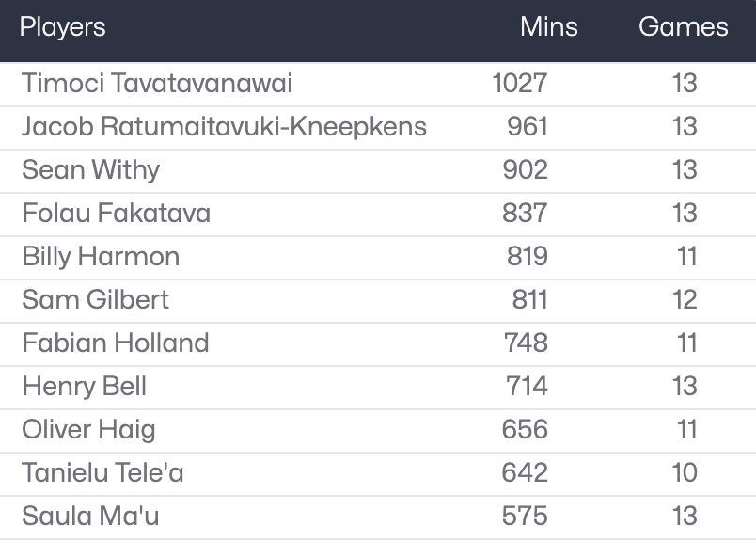Click Sam Gilbert's name
Viewport: 756px width, 542px height.
coord(96,300)
